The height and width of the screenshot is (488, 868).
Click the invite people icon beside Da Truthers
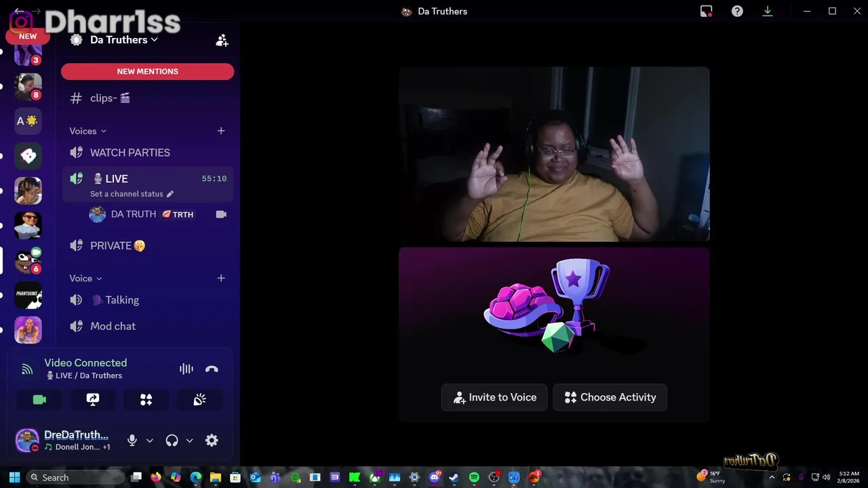point(222,41)
